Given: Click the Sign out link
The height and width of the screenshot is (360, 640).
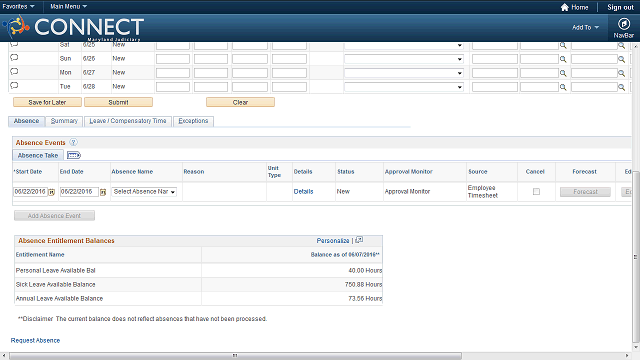Looking at the screenshot, I should [x=620, y=7].
